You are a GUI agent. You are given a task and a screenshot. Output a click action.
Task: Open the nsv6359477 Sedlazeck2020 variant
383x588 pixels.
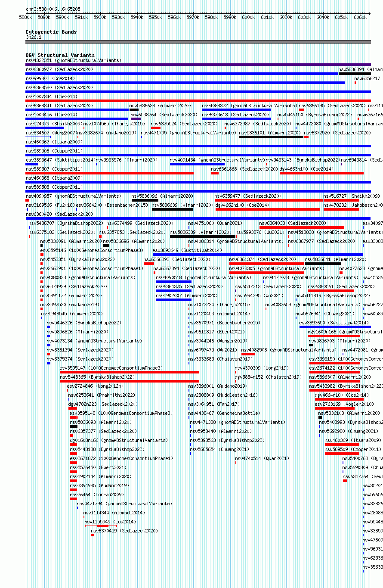pos(248,196)
